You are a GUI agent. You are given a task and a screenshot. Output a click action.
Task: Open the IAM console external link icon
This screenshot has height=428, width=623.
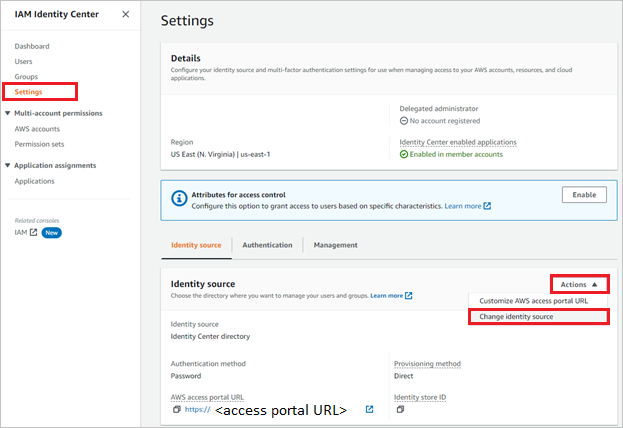coord(34,232)
